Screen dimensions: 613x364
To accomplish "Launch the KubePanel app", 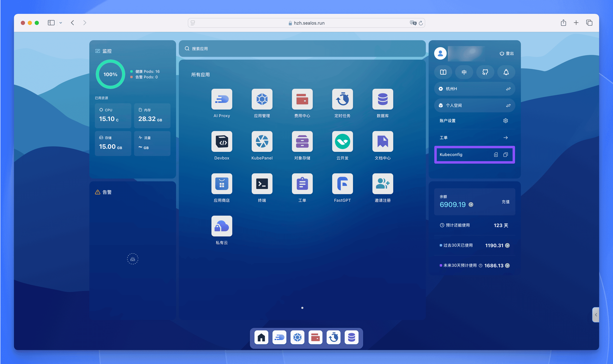I will point(262,142).
